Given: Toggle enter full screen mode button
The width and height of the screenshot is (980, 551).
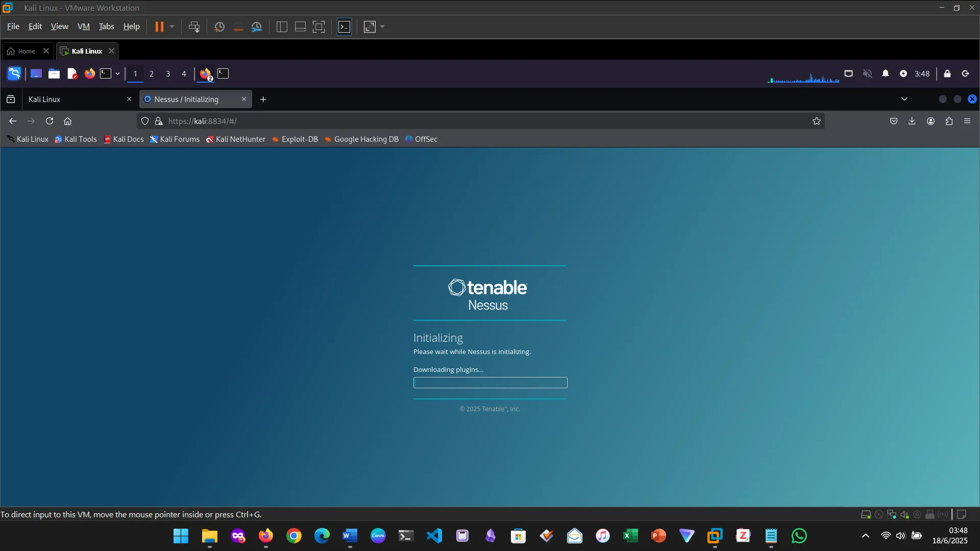Looking at the screenshot, I should pos(318,27).
